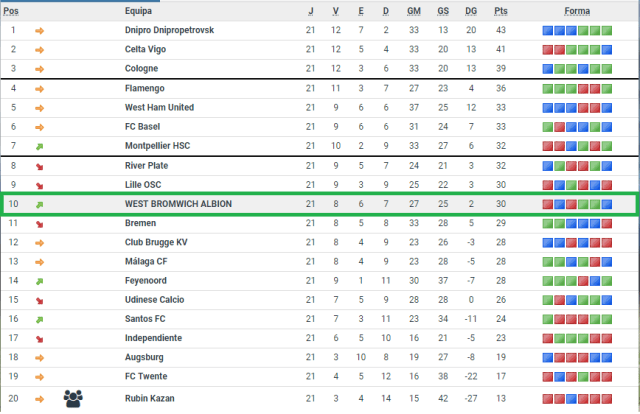
Task: Click the people icon beside Rubin Kazan
Action: click(x=73, y=397)
